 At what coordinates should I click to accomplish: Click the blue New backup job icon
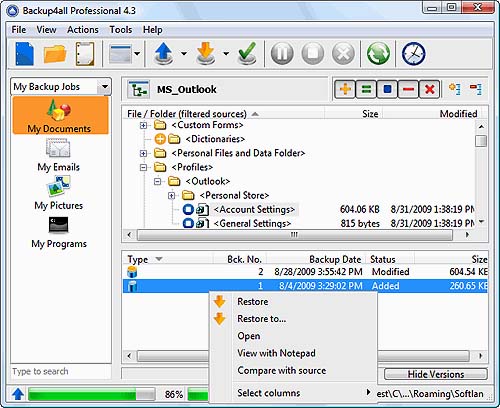[x=24, y=53]
